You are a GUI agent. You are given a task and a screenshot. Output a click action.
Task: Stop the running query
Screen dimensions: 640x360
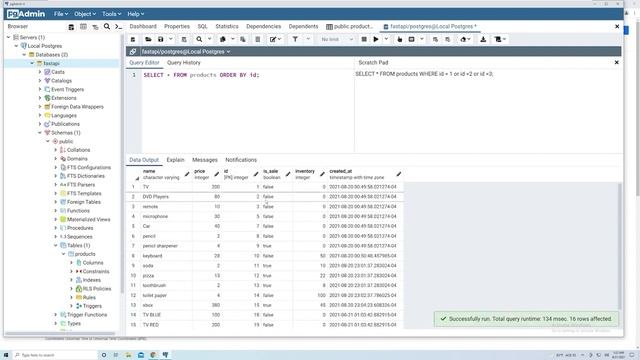tap(364, 39)
